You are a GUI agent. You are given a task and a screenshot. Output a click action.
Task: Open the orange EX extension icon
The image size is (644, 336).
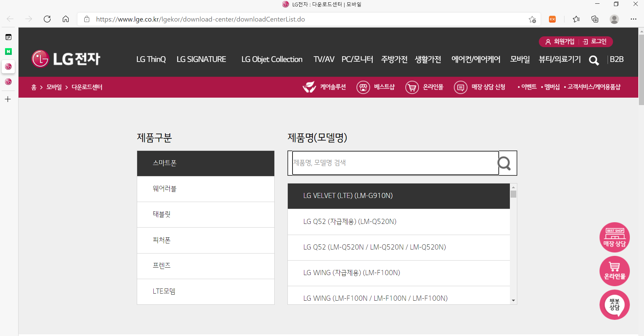552,19
